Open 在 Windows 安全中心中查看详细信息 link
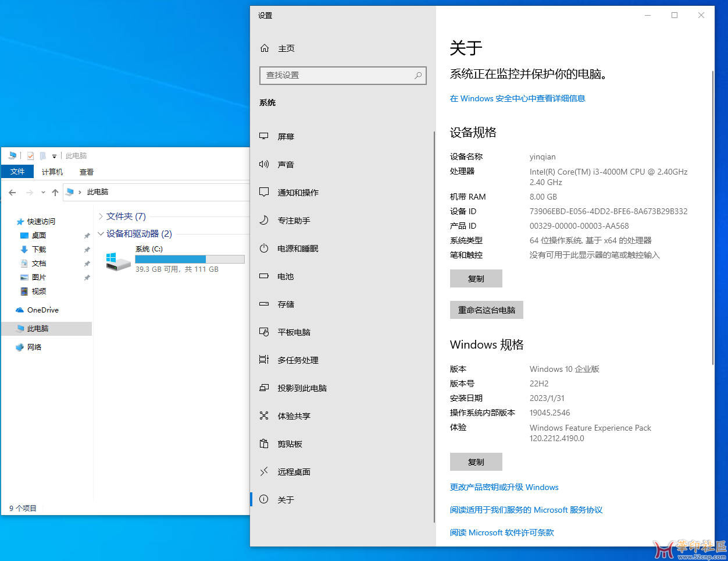The height and width of the screenshot is (561, 728). [x=518, y=98]
